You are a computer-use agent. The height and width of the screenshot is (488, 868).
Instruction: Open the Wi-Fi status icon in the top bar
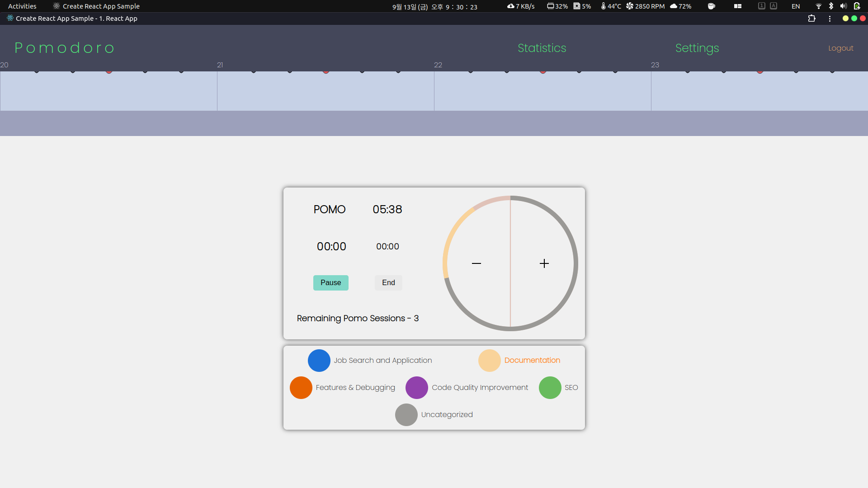pyautogui.click(x=818, y=6)
